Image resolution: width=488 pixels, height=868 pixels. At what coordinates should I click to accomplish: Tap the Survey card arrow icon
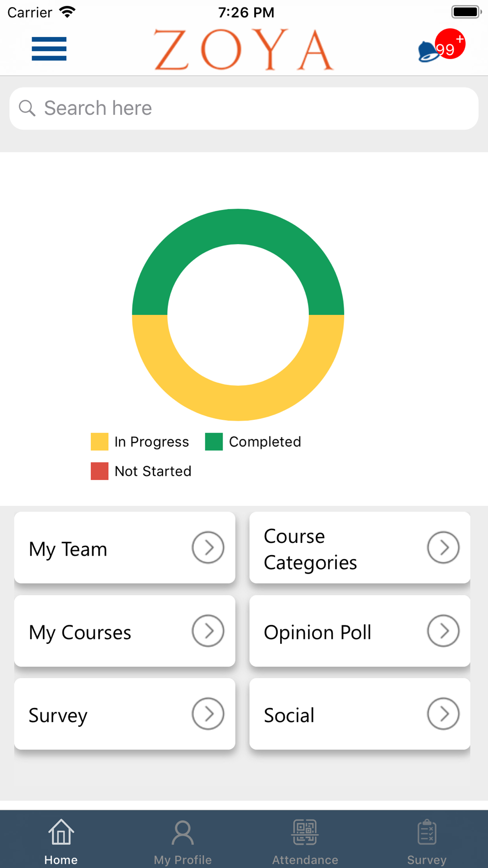point(208,714)
